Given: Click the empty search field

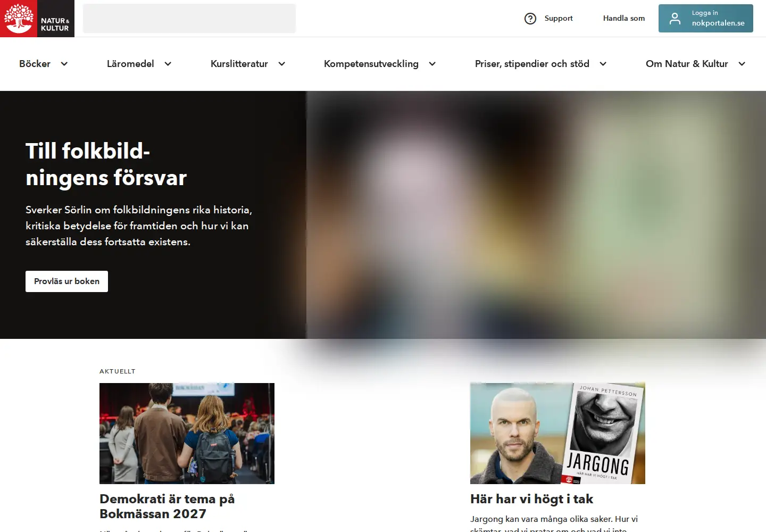Looking at the screenshot, I should [189, 19].
